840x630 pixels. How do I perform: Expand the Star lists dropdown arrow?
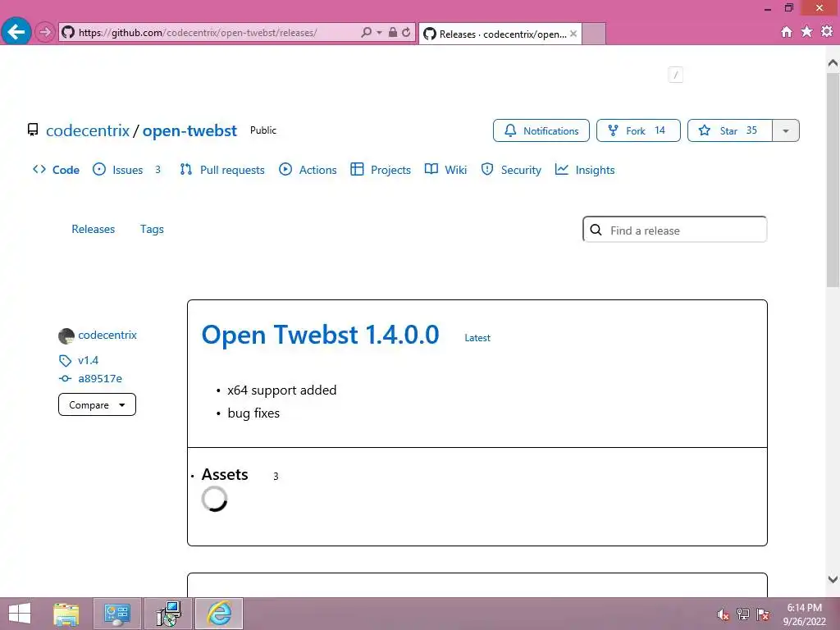(x=786, y=130)
